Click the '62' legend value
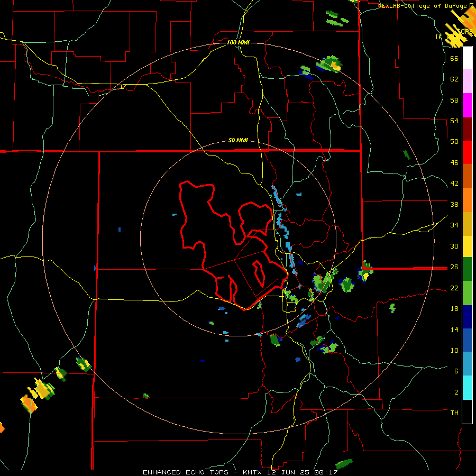The height and width of the screenshot is (476, 476). pos(454,79)
